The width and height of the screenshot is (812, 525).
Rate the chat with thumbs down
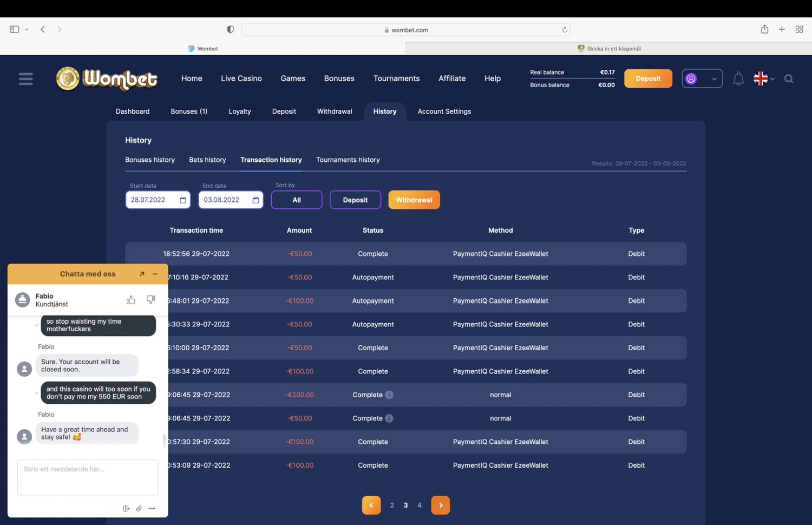151,300
